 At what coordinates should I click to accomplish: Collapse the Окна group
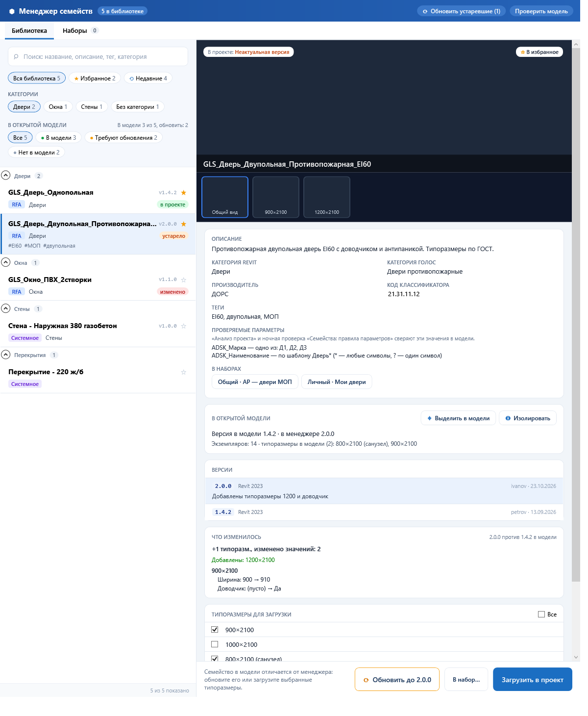point(6,262)
